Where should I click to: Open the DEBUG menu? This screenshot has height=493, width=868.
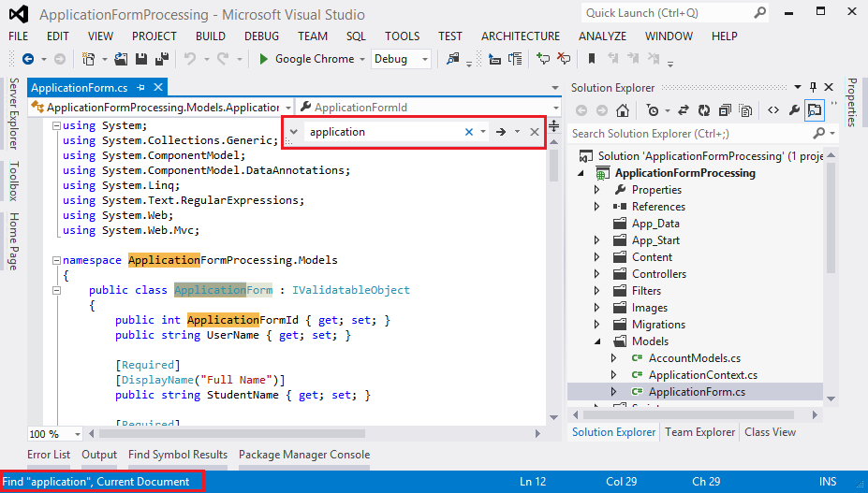261,36
